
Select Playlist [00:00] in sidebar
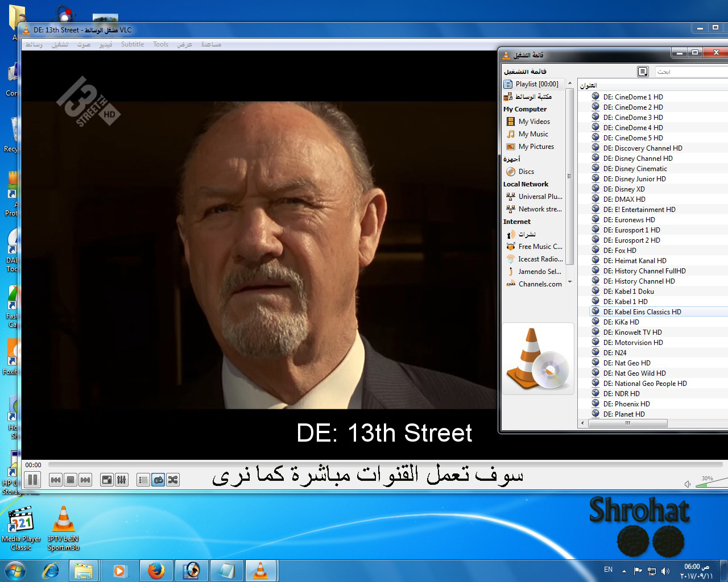533,84
